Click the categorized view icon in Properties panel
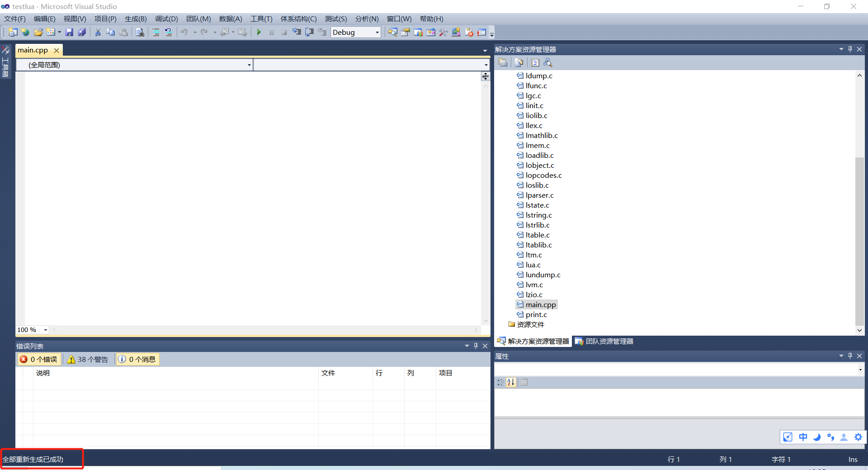The width and height of the screenshot is (868, 470). point(500,382)
